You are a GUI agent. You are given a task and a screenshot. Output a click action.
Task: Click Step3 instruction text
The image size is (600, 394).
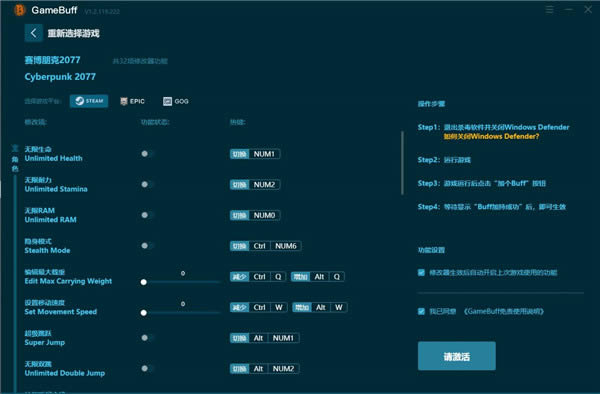pos(482,183)
